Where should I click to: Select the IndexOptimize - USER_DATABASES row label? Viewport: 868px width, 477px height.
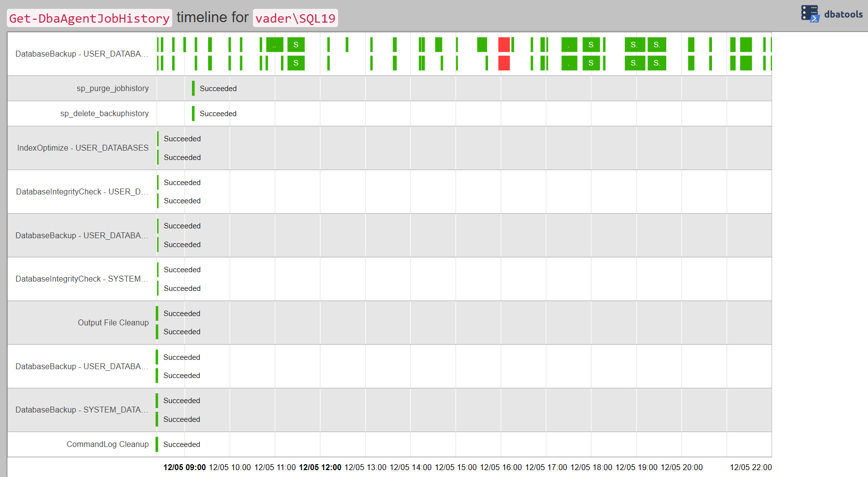(83, 148)
